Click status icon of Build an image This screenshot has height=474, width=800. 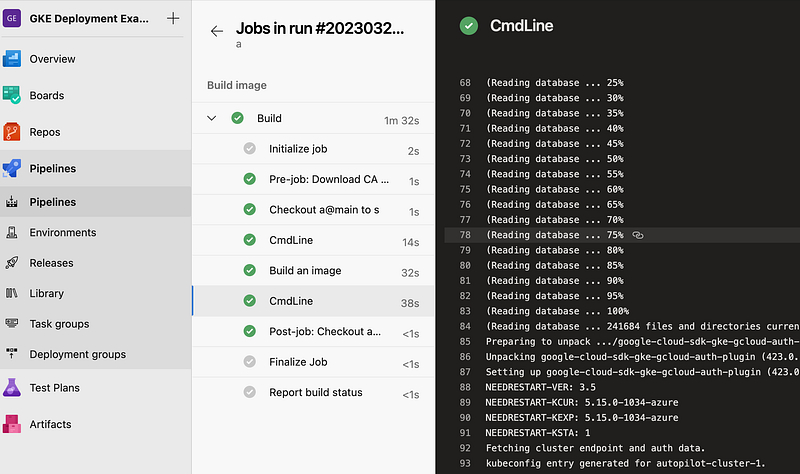point(249,270)
